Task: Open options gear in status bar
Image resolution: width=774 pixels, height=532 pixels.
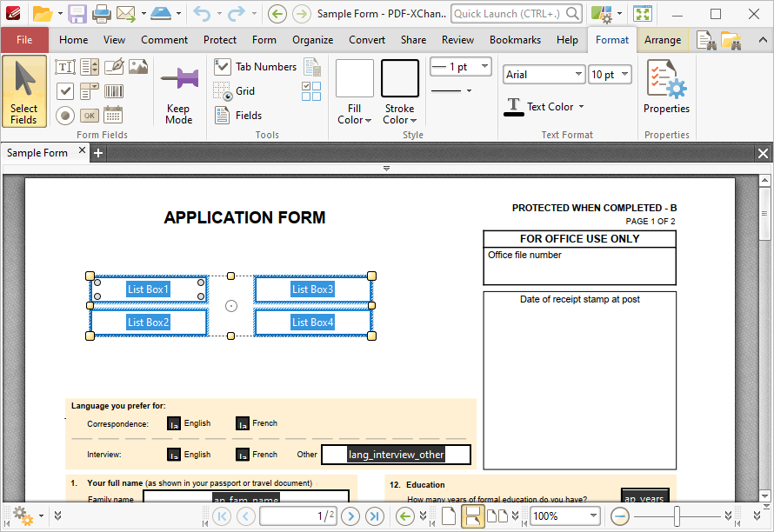Action: point(23,516)
